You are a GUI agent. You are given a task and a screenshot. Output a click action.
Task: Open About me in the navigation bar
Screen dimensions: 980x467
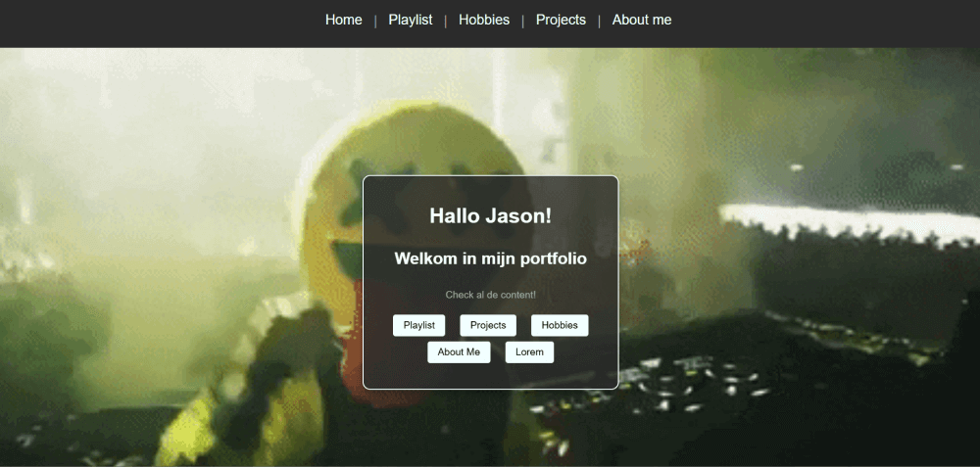click(x=642, y=20)
